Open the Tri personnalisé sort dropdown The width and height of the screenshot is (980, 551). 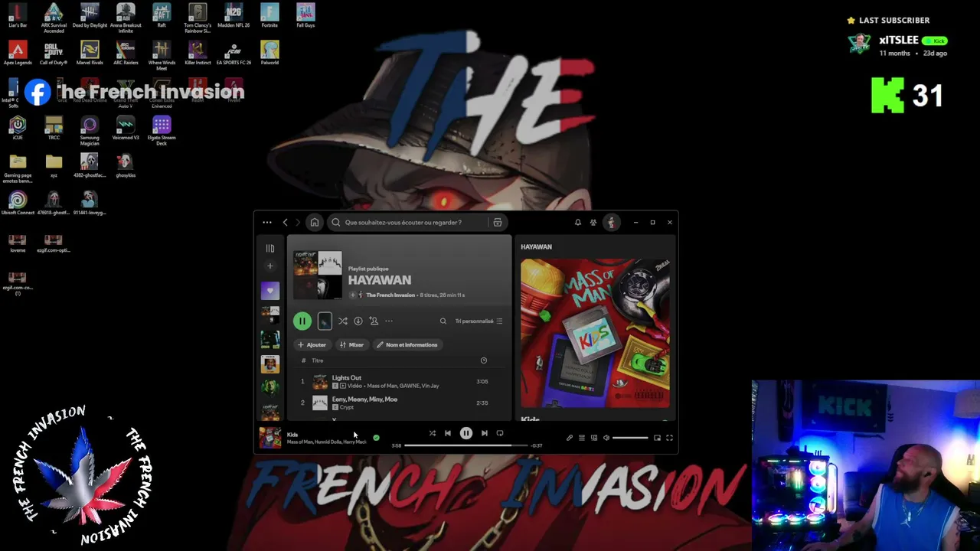point(479,321)
